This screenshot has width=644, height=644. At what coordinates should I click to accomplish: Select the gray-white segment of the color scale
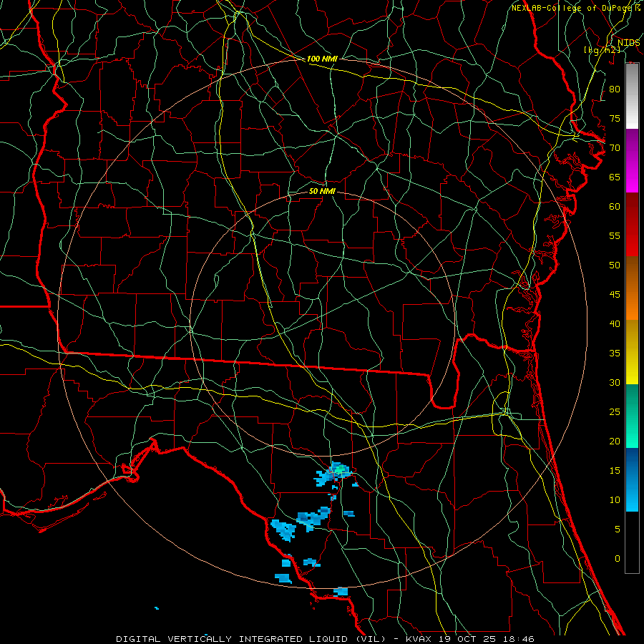click(x=632, y=96)
